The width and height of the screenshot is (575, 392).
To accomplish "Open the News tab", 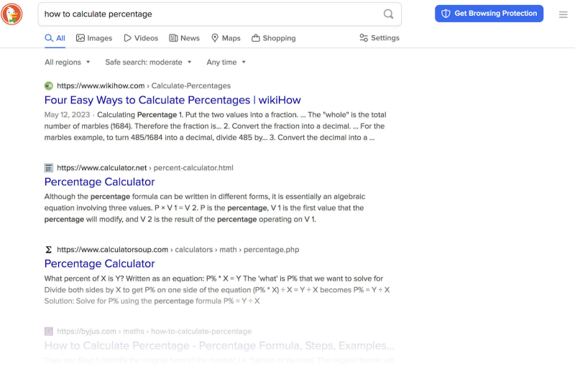I will coord(185,38).
